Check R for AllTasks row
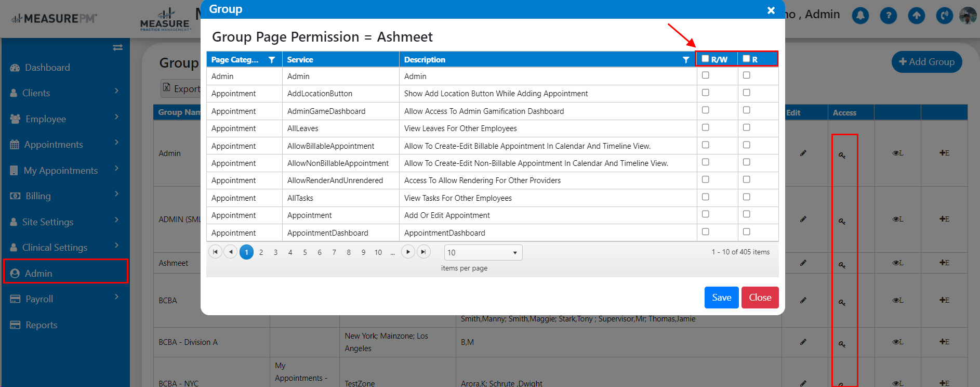 (x=746, y=197)
